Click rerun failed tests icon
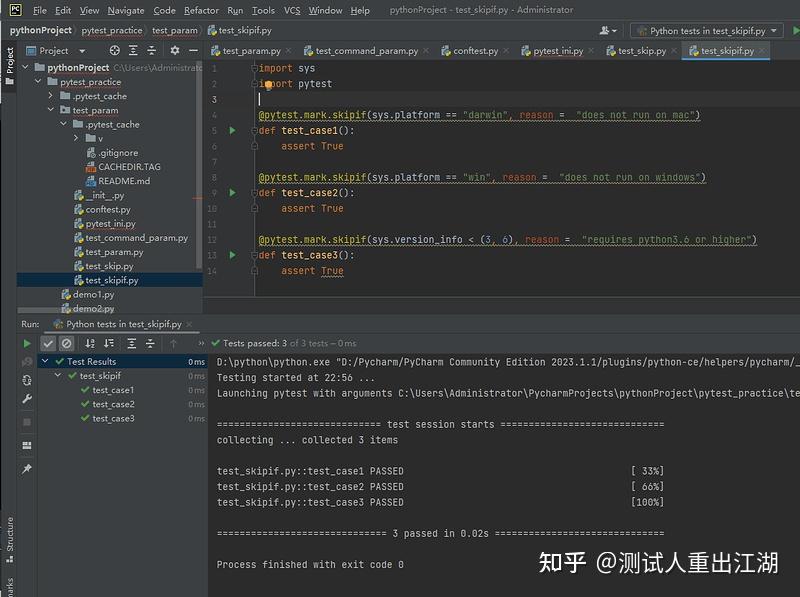The image size is (800, 597). [27, 362]
